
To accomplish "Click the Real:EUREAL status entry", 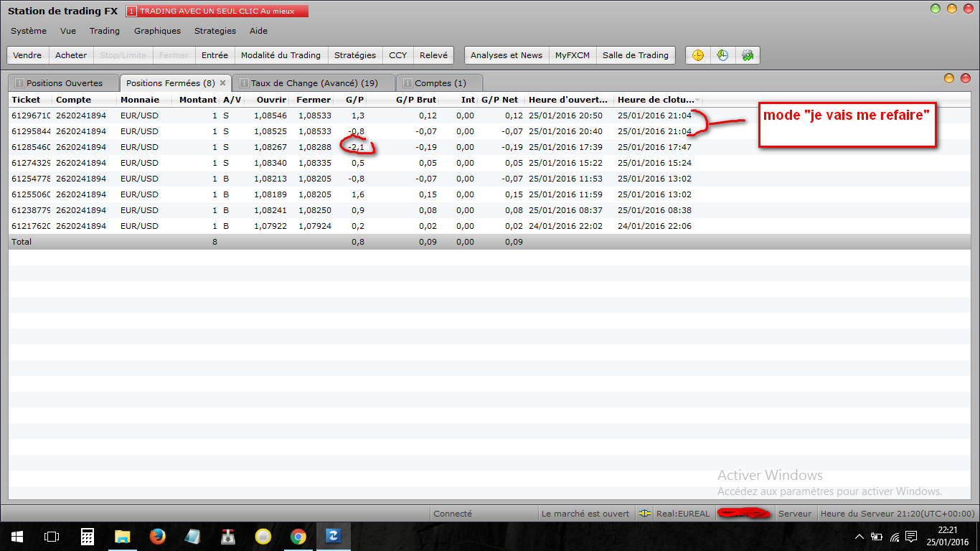I will pyautogui.click(x=682, y=514).
